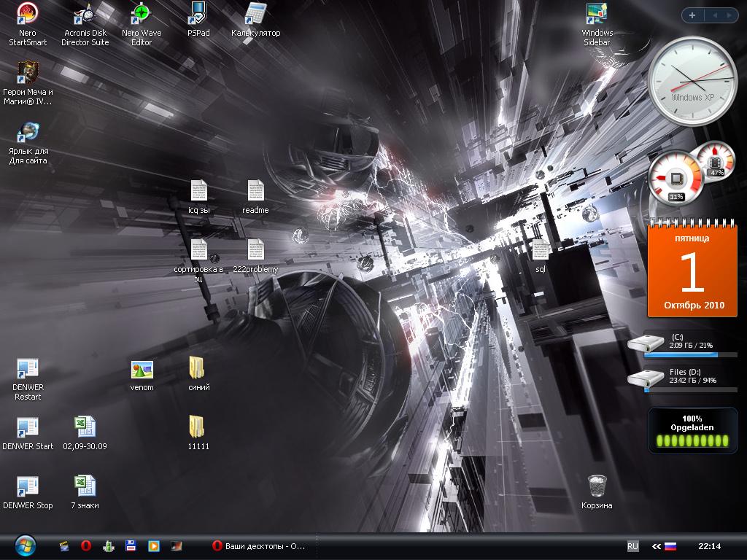Image resolution: width=747 pixels, height=560 pixels.
Task: Switch to Ваши десктопы Opera taskbar window
Action: [258, 545]
